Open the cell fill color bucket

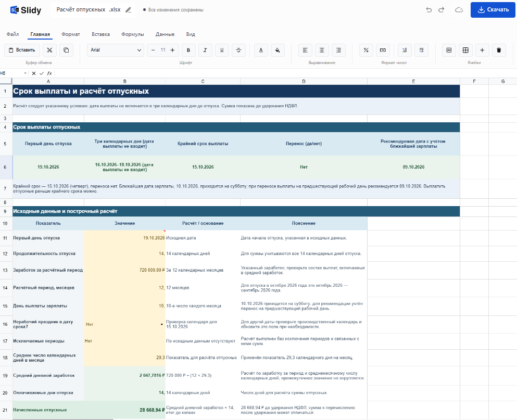coord(278,50)
